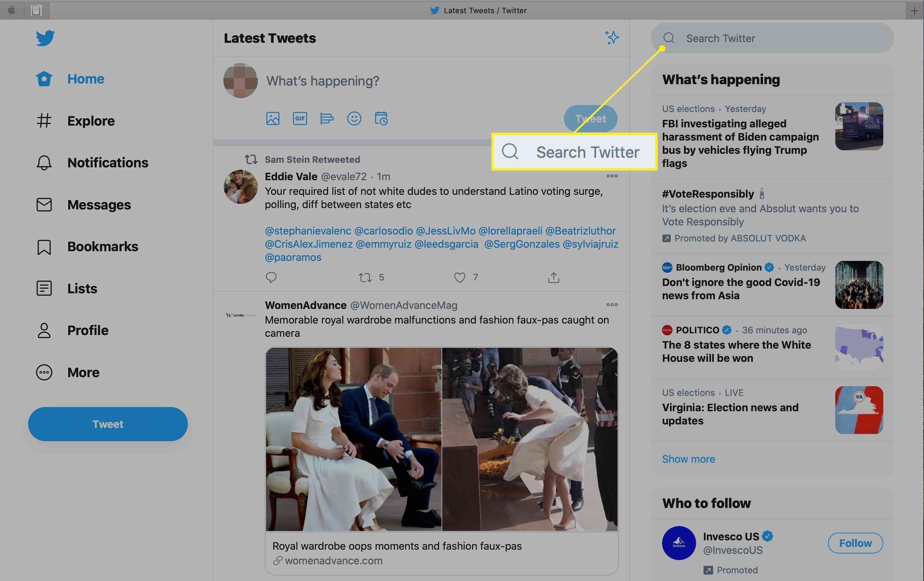Expand Show more trending topics
The image size is (924, 581).
688,459
